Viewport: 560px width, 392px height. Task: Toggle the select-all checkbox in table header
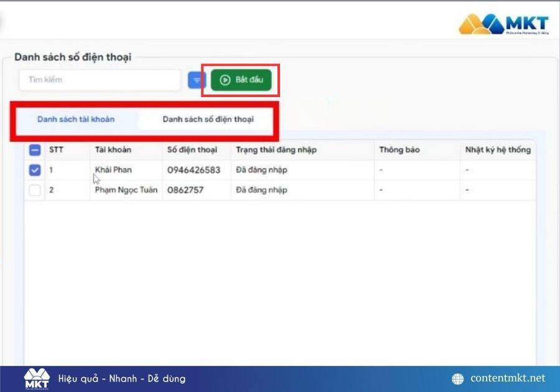[x=35, y=150]
